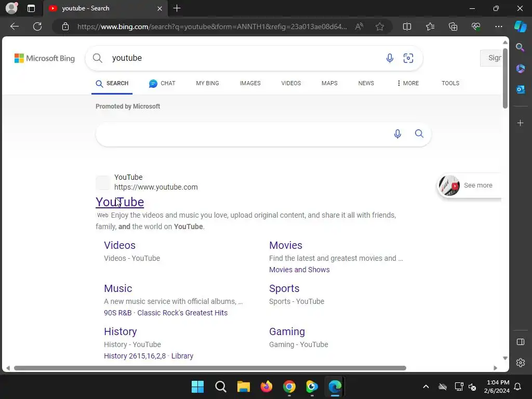
Task: Open the YouTube main result link
Action: point(120,202)
